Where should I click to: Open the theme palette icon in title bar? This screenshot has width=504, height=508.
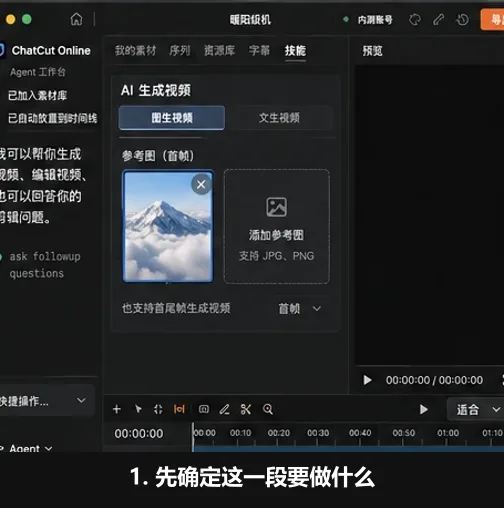click(415, 20)
